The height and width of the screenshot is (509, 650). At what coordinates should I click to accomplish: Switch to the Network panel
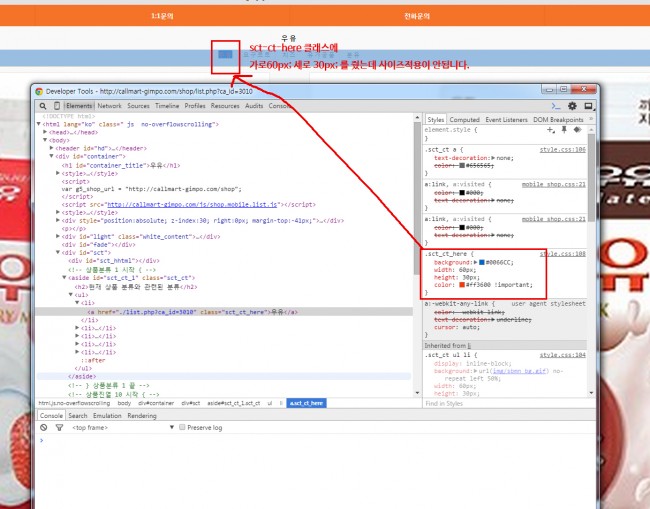tap(109, 106)
